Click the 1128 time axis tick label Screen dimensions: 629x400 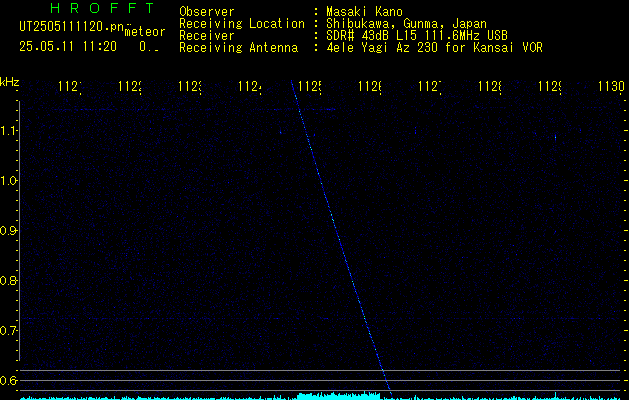(x=490, y=86)
